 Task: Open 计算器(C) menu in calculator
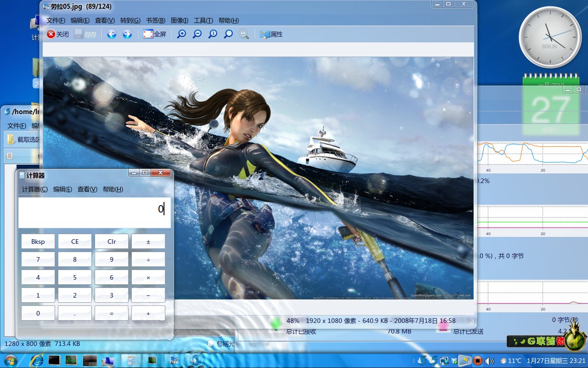point(35,189)
